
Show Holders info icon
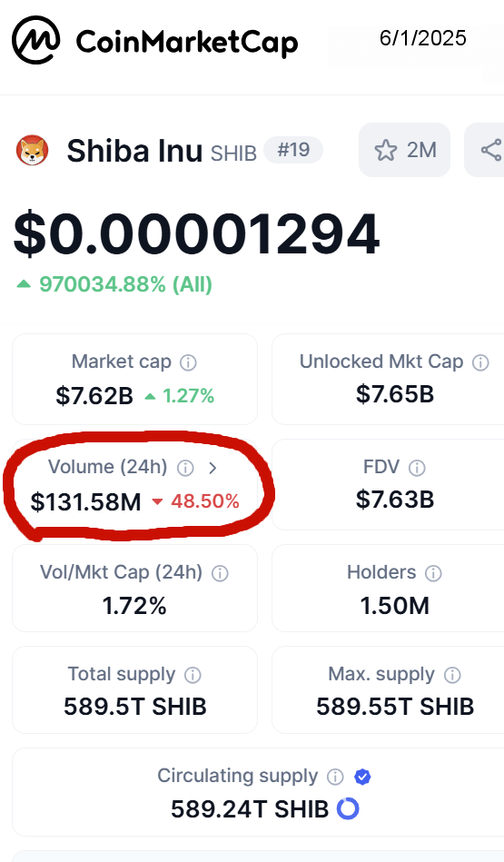(x=434, y=573)
